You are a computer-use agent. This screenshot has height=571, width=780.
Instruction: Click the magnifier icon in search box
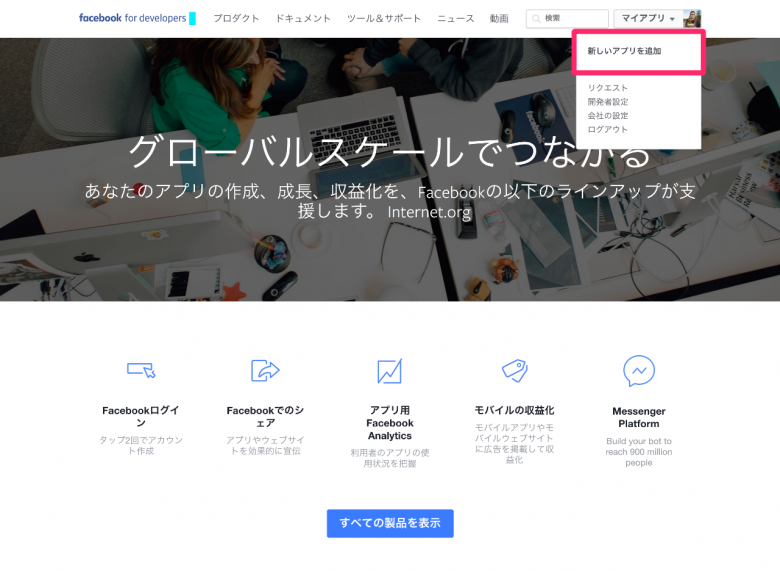coord(536,19)
